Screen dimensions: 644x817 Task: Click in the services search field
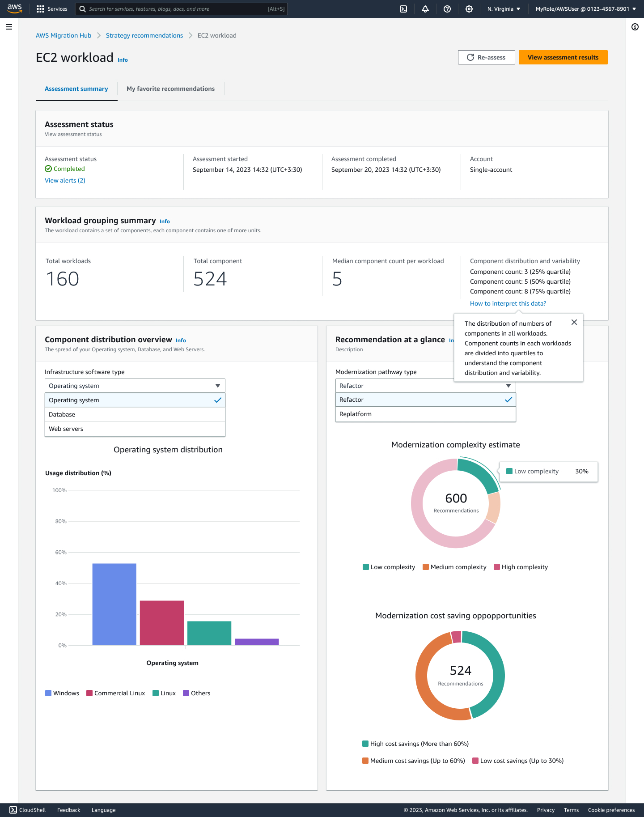coord(181,9)
